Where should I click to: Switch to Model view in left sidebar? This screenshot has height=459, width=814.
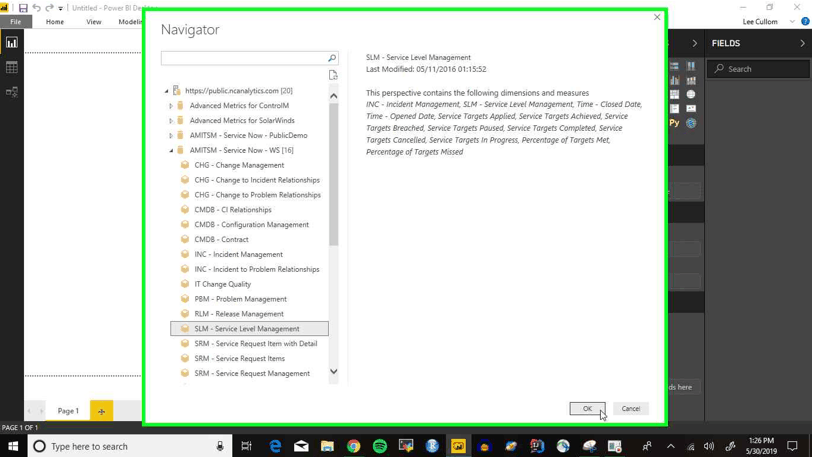11,92
